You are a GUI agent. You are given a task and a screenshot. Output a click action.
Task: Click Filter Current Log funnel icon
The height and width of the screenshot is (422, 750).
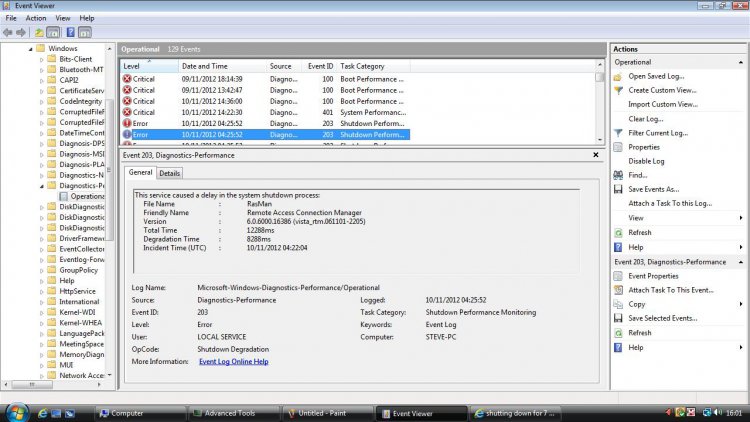[618, 133]
